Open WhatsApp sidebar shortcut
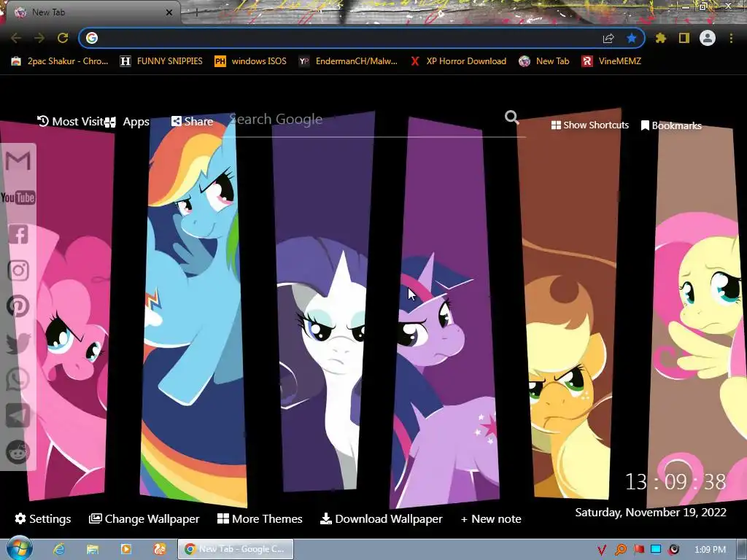Viewport: 747px width, 560px height. [18, 379]
